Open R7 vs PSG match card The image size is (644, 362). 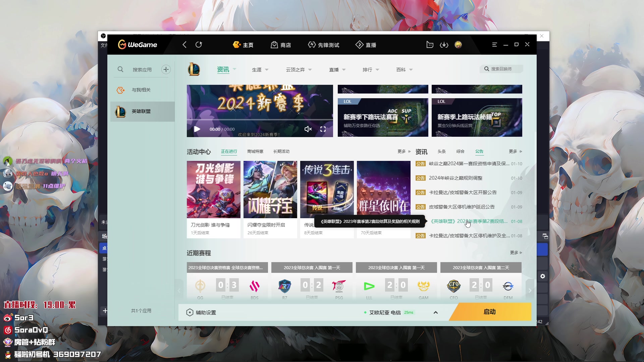tap(312, 282)
